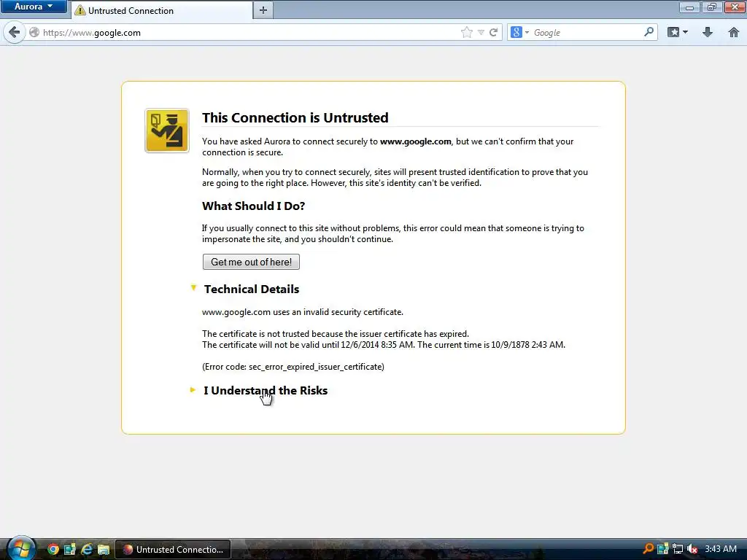Click the switch-windows quick launch icon
The height and width of the screenshot is (560, 747).
click(x=69, y=549)
